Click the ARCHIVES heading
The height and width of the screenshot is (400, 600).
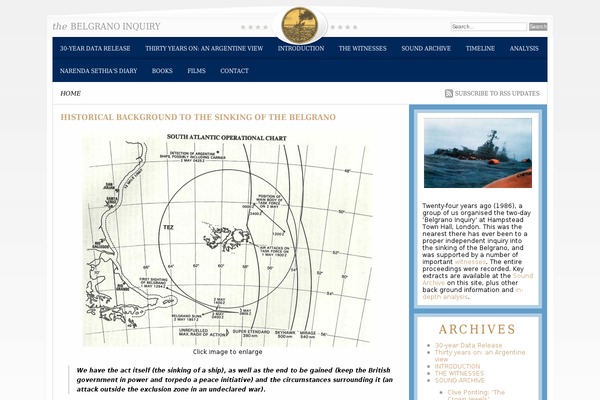(x=477, y=330)
